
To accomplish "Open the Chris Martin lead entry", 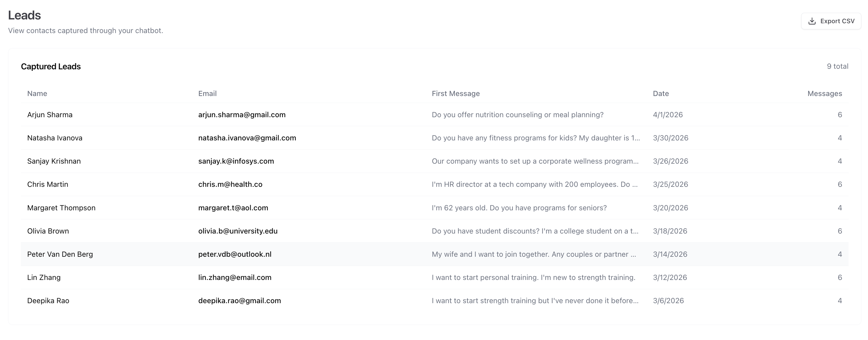I will tap(435, 185).
